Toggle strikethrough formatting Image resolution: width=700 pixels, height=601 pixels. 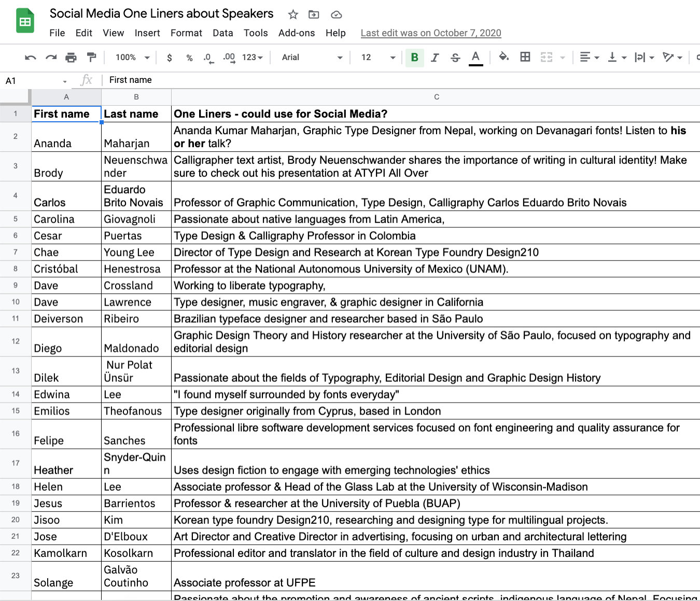click(x=455, y=58)
